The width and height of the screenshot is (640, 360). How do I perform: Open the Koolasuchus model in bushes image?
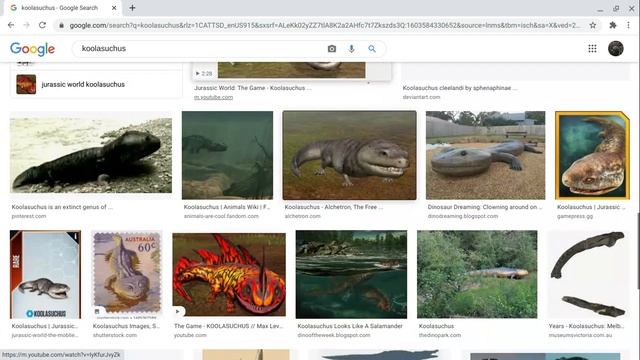tap(477, 274)
